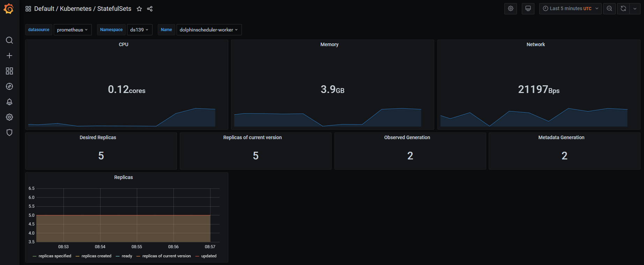Image resolution: width=644 pixels, height=265 pixels.
Task: Open the Configuration gear in sidebar
Action: tap(9, 117)
